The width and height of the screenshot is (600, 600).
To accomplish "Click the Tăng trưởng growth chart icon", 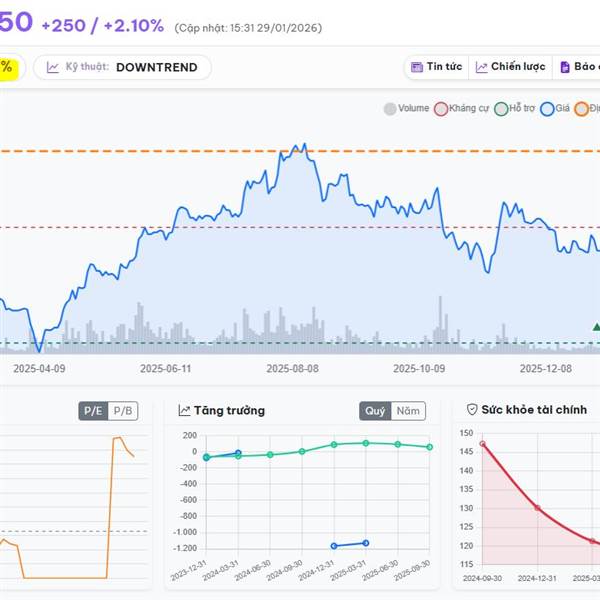I will (x=185, y=411).
